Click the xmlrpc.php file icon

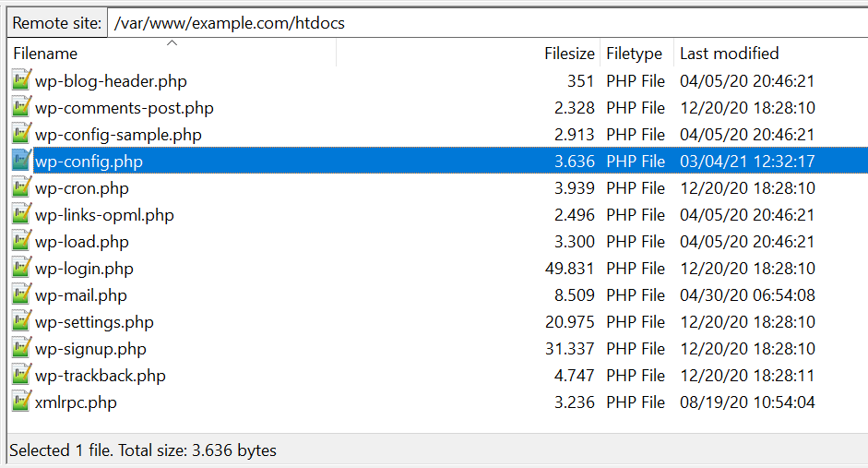21,402
